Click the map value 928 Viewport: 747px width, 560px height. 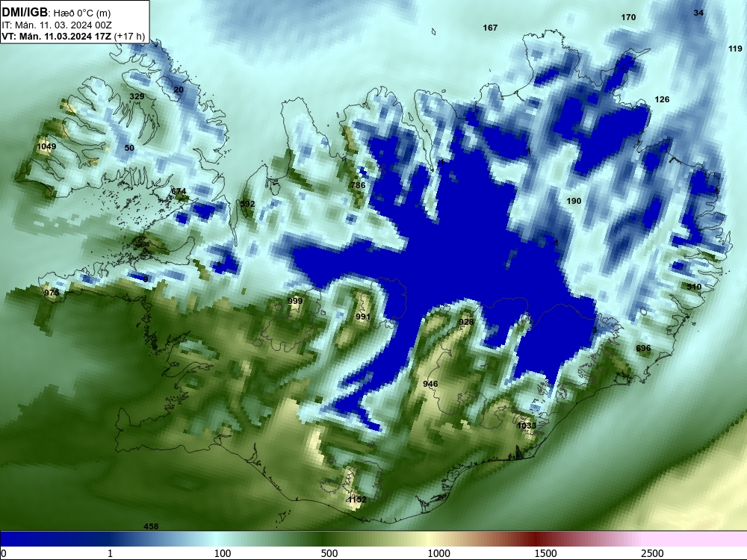(x=466, y=322)
